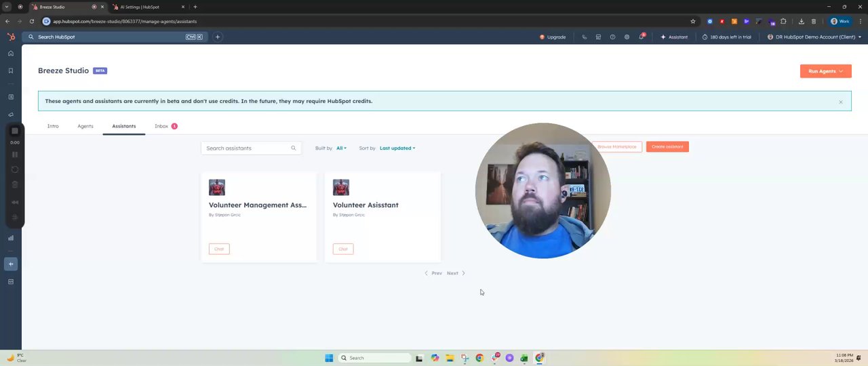
Task: Open the notifications bell icon
Action: click(x=641, y=37)
